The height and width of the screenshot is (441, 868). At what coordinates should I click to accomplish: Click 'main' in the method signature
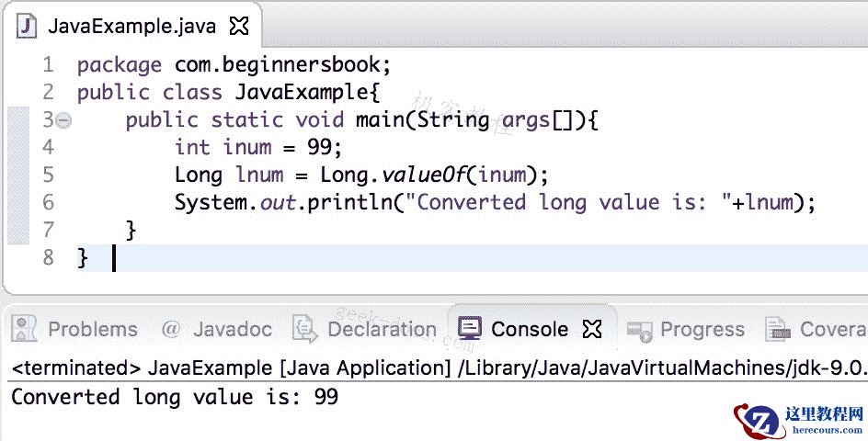[380, 119]
